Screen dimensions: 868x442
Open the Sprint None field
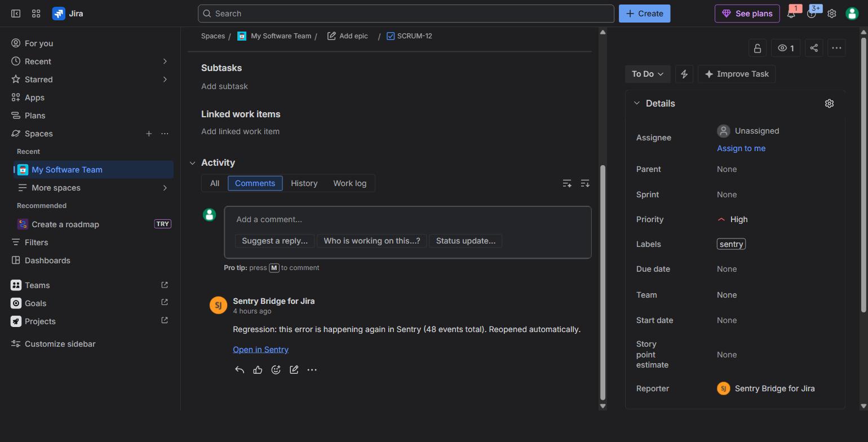[727, 195]
